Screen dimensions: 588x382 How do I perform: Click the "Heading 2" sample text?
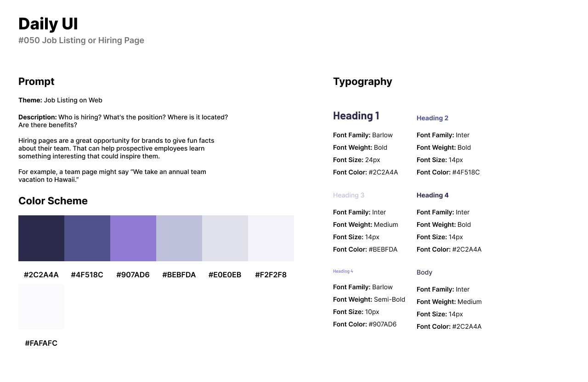(x=432, y=118)
